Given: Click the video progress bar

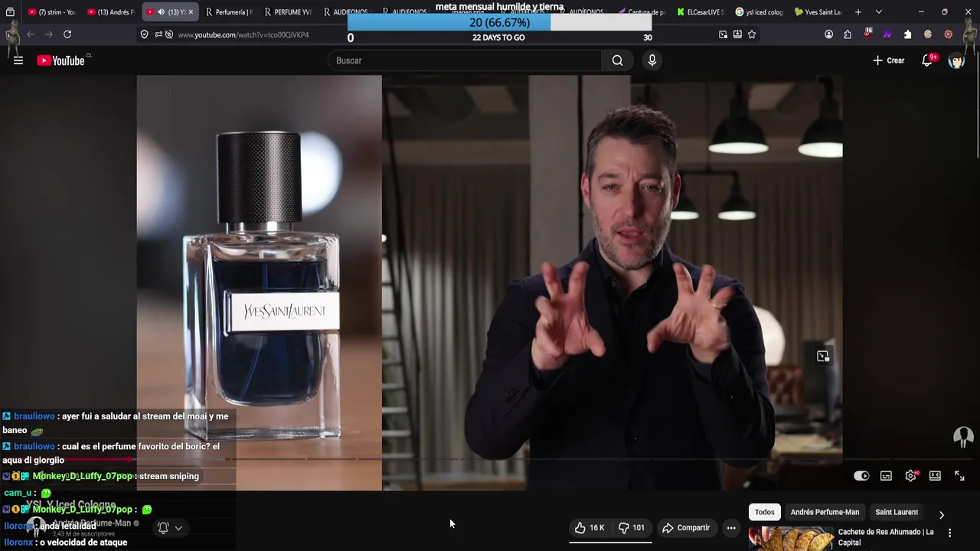Looking at the screenshot, I should click(x=490, y=459).
